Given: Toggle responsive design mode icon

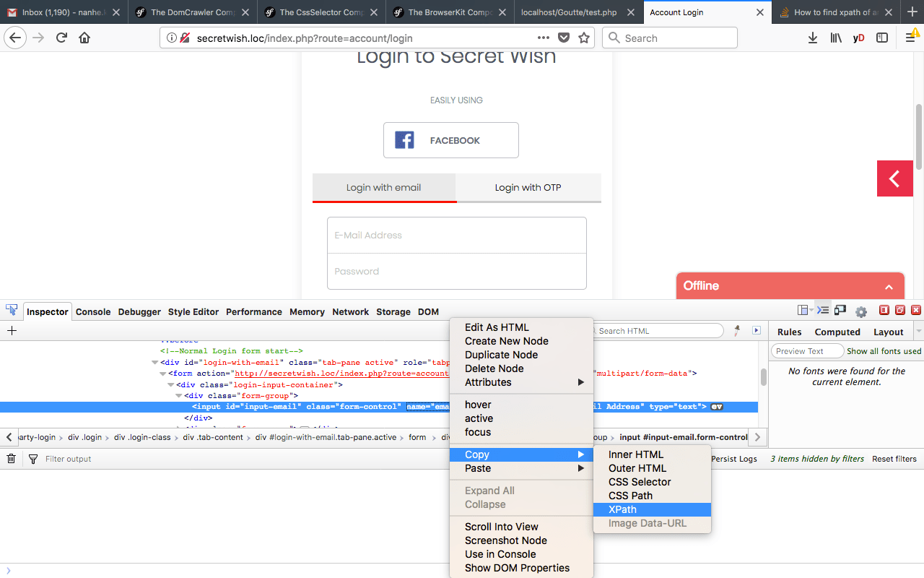Looking at the screenshot, I should pyautogui.click(x=840, y=311).
